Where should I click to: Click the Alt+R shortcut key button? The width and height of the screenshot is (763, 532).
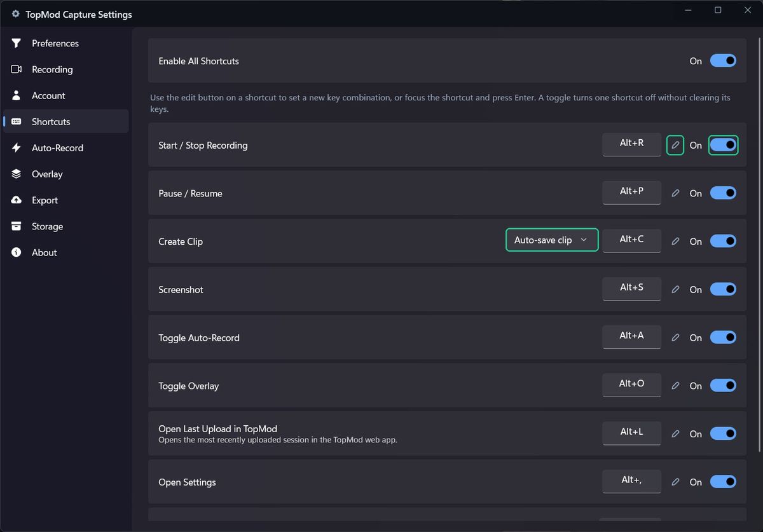click(x=631, y=144)
